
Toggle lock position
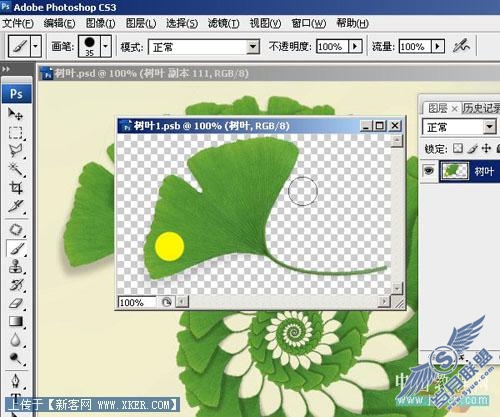click(x=486, y=148)
